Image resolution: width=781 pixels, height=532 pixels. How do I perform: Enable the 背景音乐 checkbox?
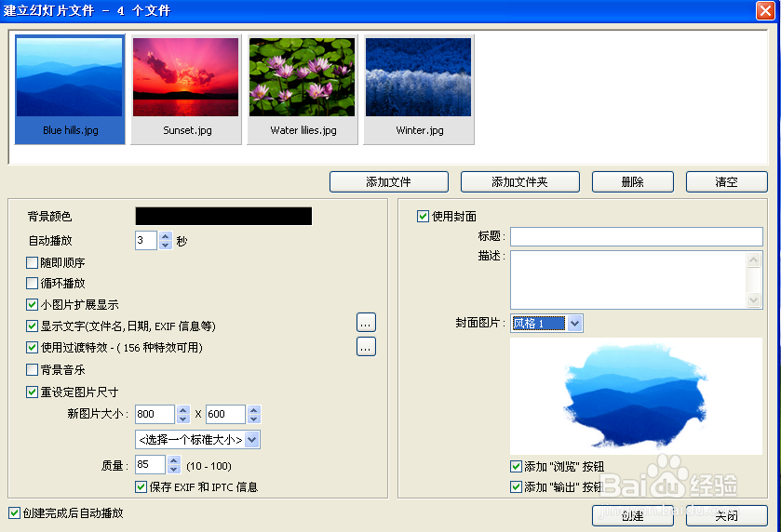tap(32, 370)
